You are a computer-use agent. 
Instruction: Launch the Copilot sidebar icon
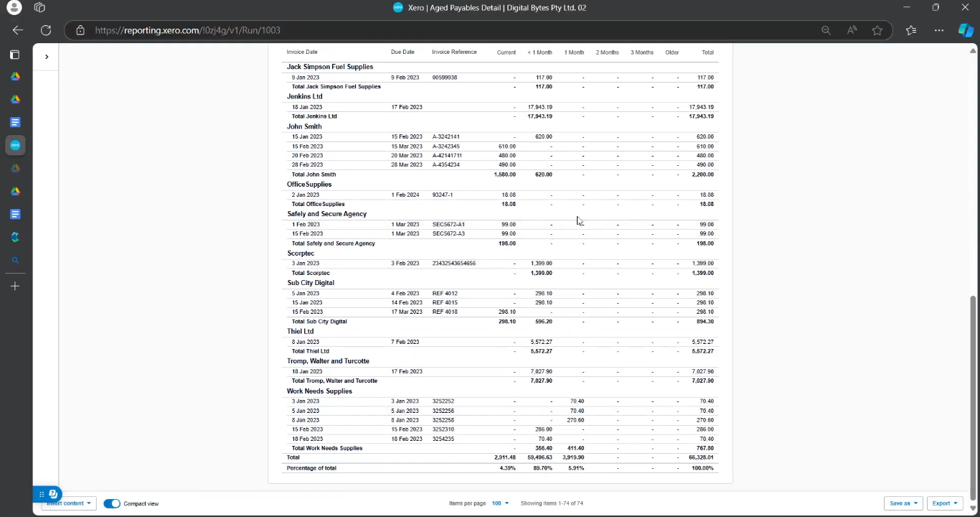click(x=966, y=30)
